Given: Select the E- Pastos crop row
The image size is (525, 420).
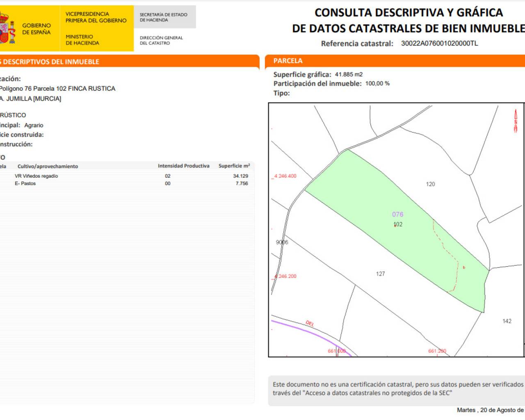Looking at the screenshot, I should pos(25,183).
